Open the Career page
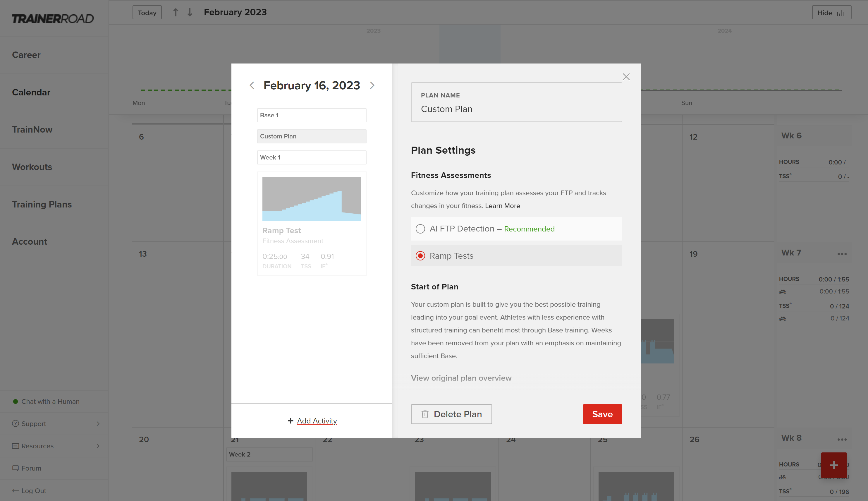Screen dimensions: 868x501 point(26,55)
